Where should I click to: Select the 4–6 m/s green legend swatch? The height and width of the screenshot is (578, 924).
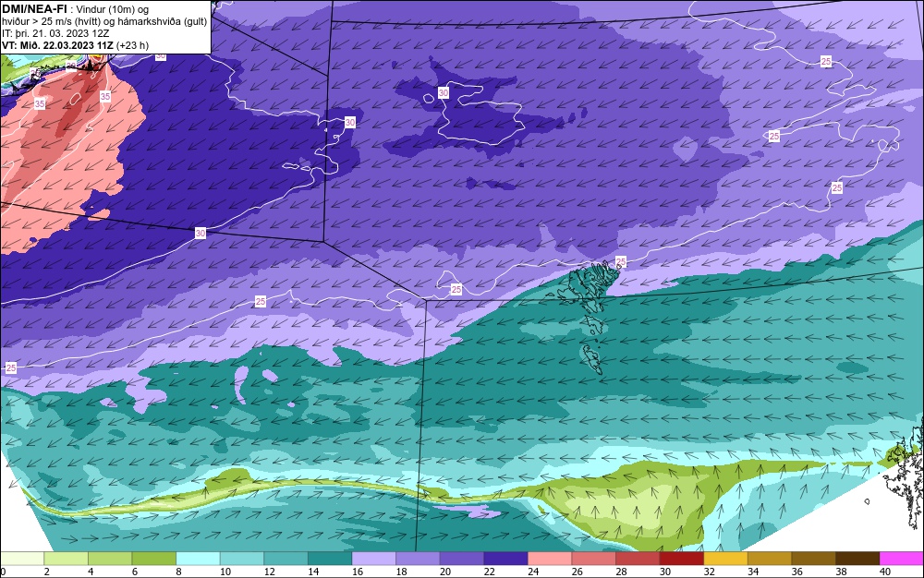click(110, 559)
